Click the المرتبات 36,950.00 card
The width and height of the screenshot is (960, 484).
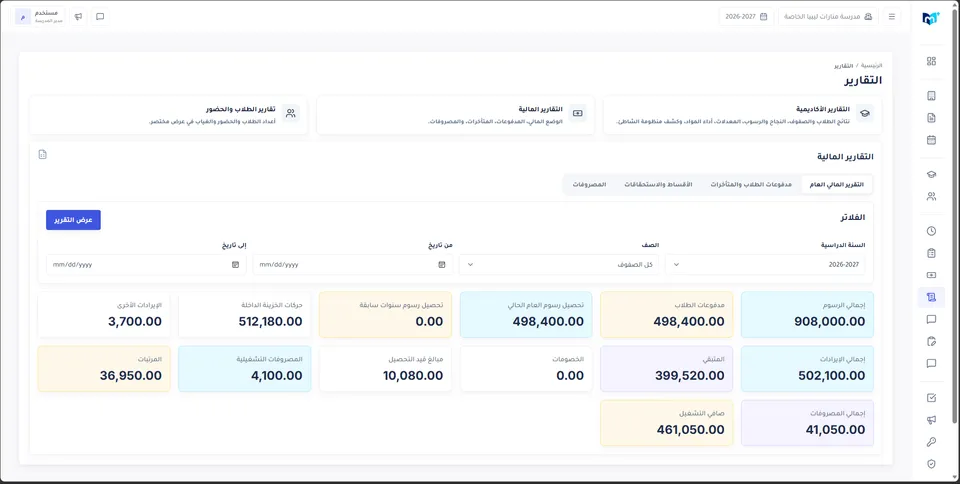[104, 369]
